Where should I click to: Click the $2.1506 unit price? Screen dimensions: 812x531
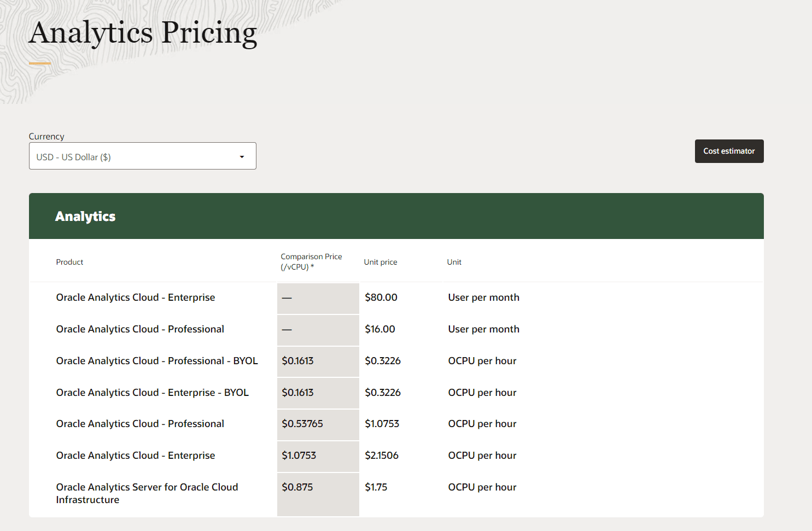pos(381,456)
